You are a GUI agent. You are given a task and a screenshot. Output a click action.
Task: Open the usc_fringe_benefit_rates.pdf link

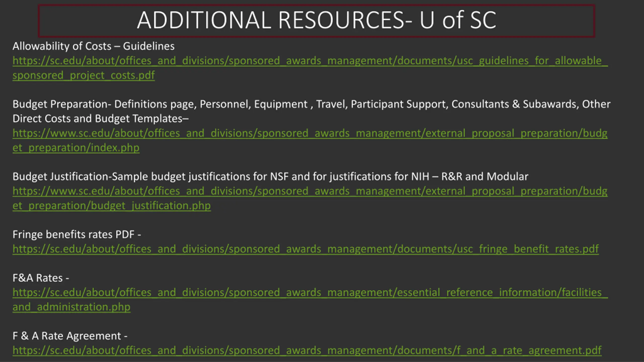[x=305, y=249]
